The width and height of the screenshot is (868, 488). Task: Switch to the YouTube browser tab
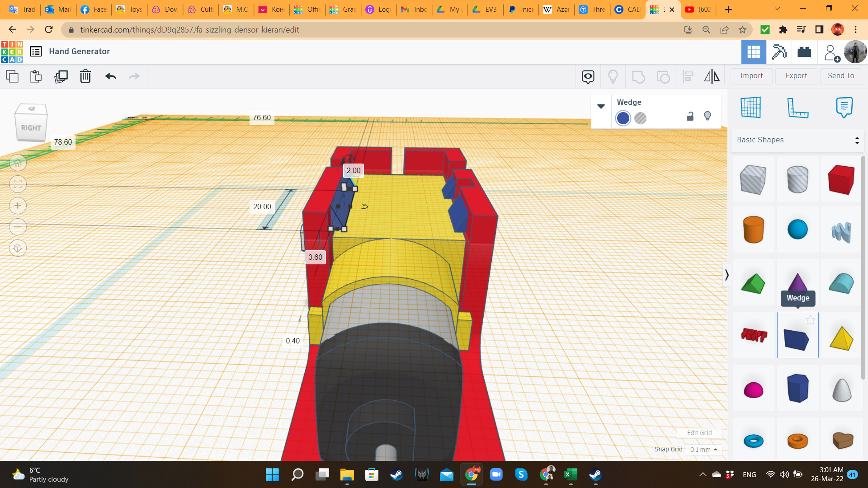698,9
